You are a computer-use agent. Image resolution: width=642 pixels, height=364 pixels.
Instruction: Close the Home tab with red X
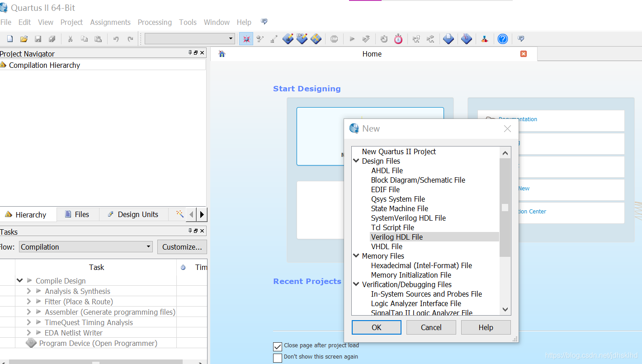tap(524, 54)
